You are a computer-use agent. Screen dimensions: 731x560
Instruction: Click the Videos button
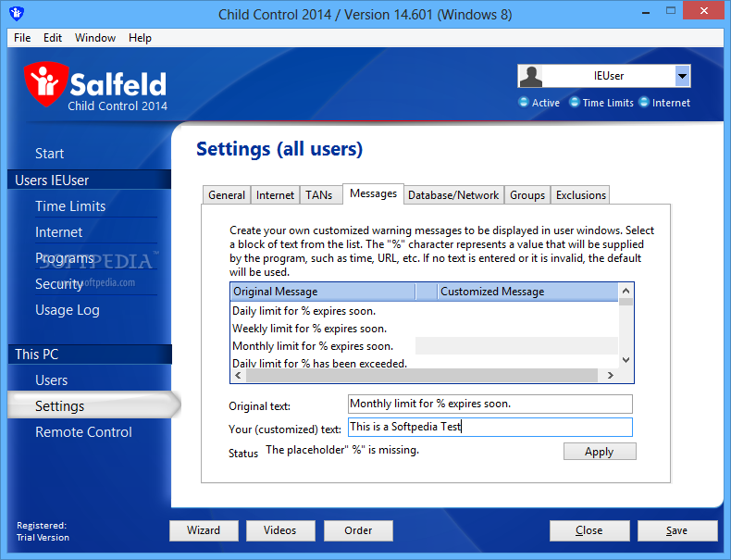[x=280, y=530]
